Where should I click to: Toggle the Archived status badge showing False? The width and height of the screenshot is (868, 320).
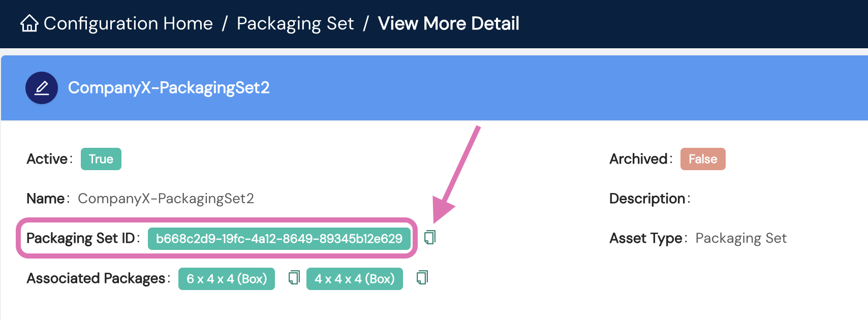(x=702, y=158)
